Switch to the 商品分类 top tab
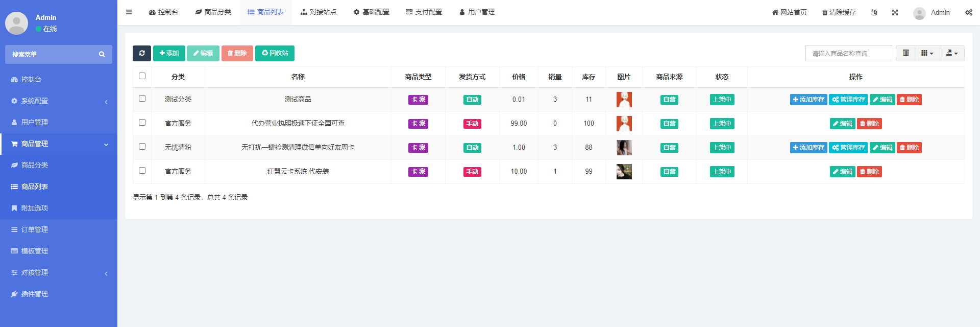The width and height of the screenshot is (980, 327). click(x=213, y=12)
